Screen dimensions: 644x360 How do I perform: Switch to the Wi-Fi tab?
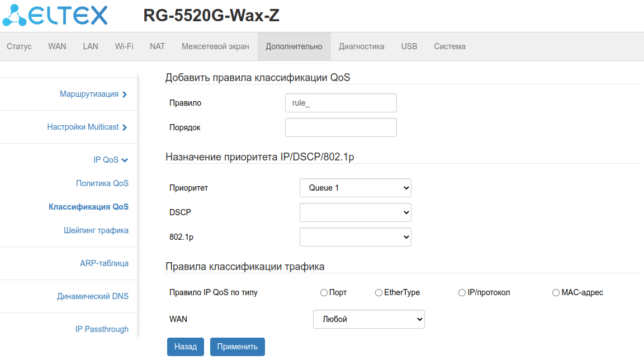(x=124, y=46)
